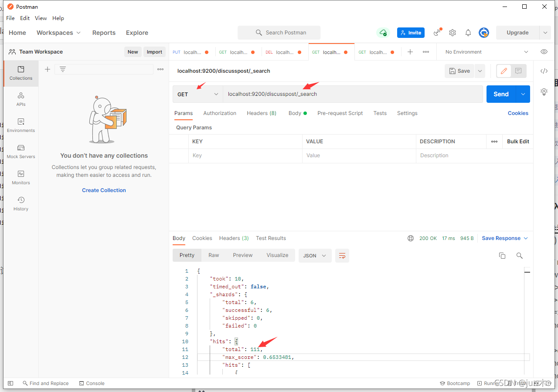Click the cloud sync status icon
The width and height of the screenshot is (558, 392).
(383, 33)
